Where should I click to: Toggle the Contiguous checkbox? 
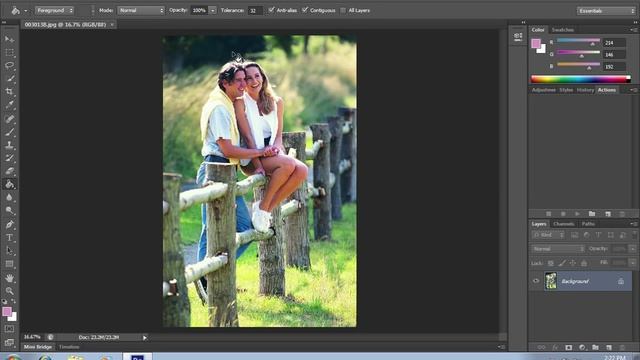point(305,10)
